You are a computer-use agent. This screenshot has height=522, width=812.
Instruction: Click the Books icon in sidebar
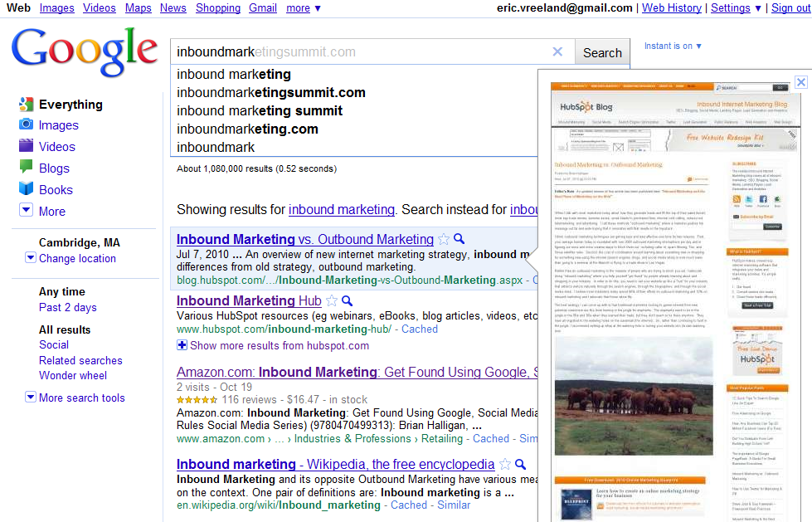click(x=26, y=188)
